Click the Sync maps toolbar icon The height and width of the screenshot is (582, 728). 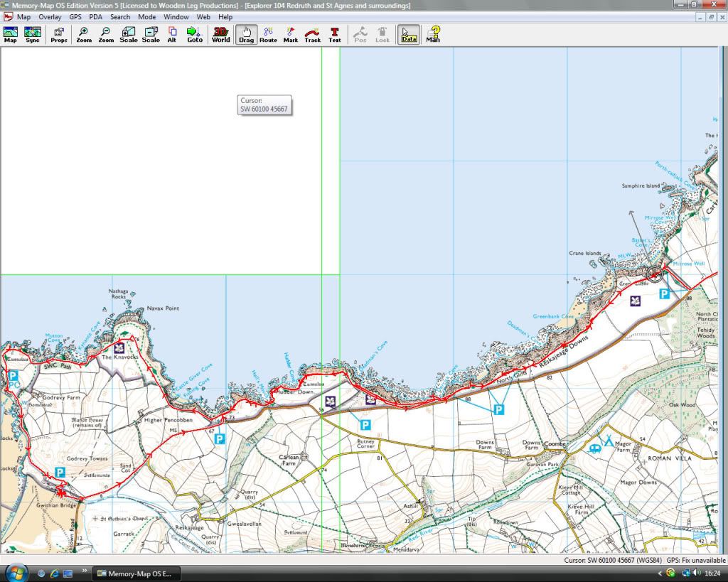33,35
